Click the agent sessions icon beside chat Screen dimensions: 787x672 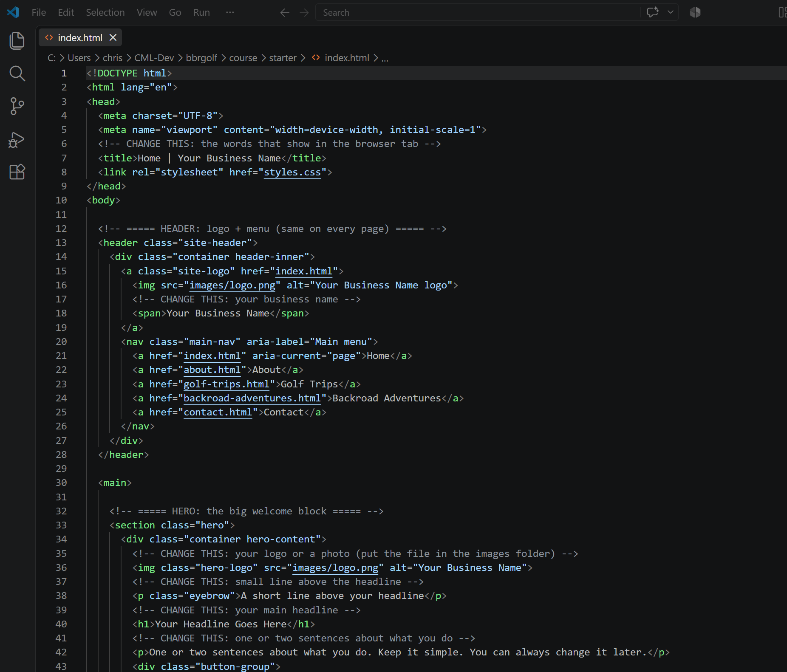coord(695,12)
